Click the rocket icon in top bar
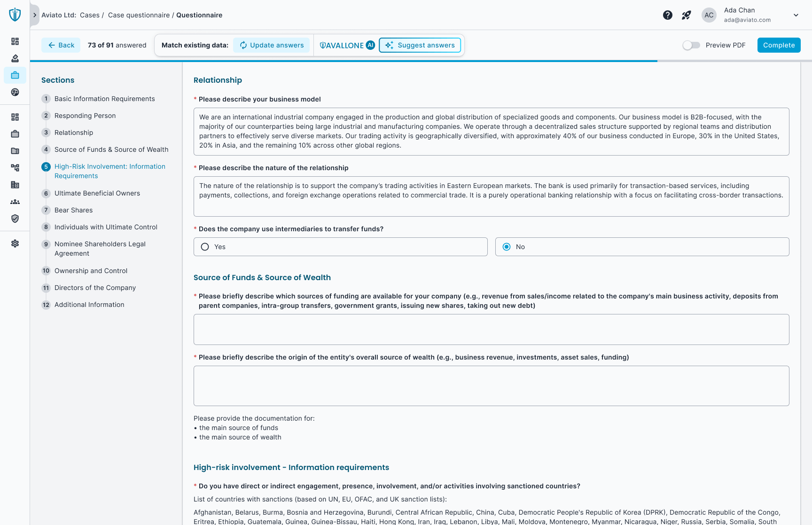The height and width of the screenshot is (525, 812). tap(686, 15)
